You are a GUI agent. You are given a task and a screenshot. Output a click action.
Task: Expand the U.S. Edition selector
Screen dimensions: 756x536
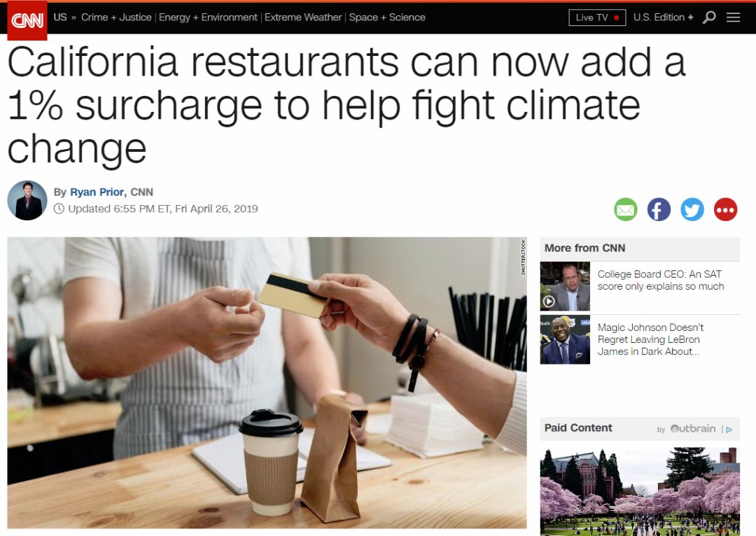[x=664, y=17]
